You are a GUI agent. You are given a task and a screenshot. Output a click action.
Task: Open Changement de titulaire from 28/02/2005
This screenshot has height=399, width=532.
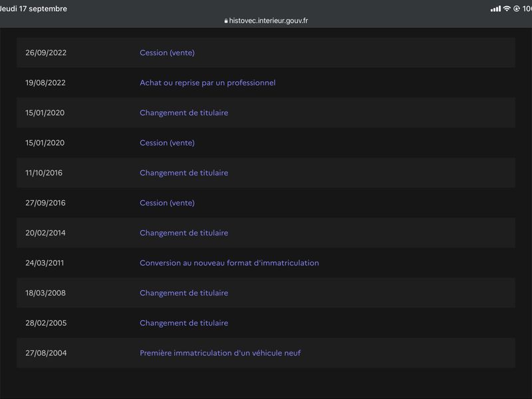point(184,323)
